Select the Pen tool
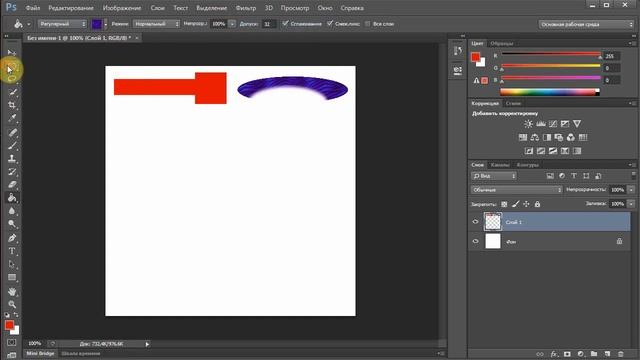This screenshot has height=360, width=640. click(x=12, y=238)
